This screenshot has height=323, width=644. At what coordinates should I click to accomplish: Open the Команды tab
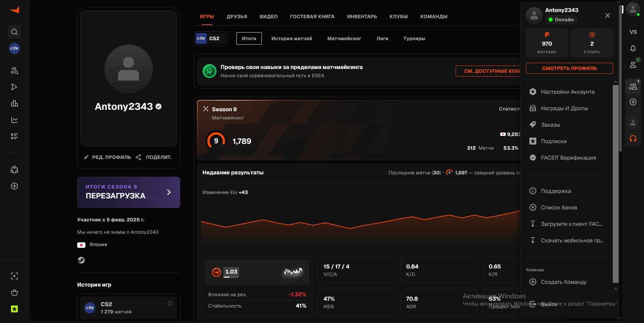[434, 16]
